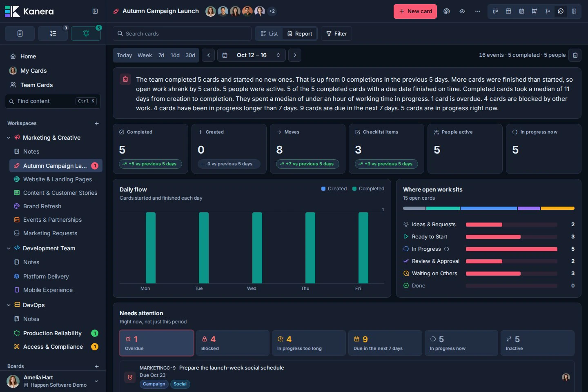
Task: Switch to the calendar view icon
Action: click(x=521, y=11)
